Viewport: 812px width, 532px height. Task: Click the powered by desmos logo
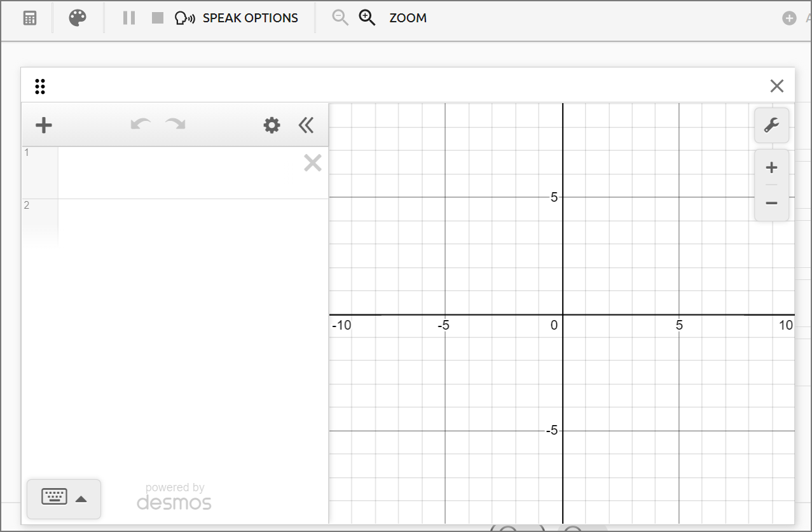174,496
